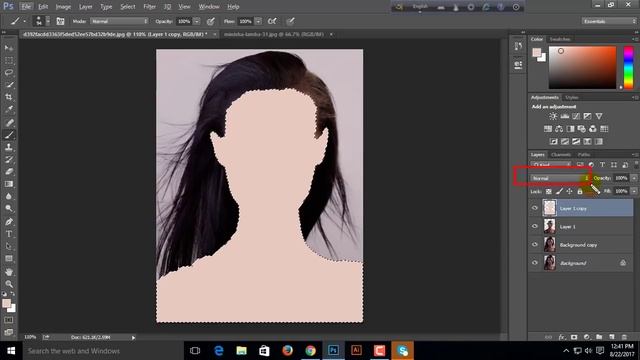Toggle lock all for layer
The image size is (640, 360).
click(x=580, y=191)
